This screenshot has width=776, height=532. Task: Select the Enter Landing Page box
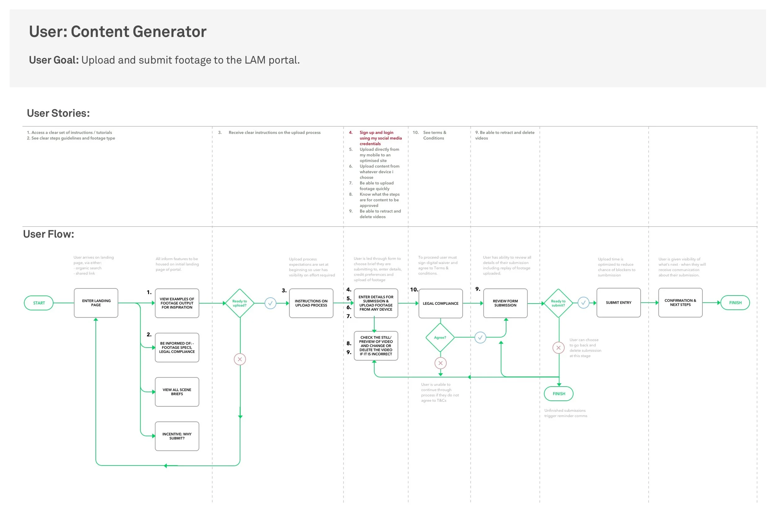96,303
